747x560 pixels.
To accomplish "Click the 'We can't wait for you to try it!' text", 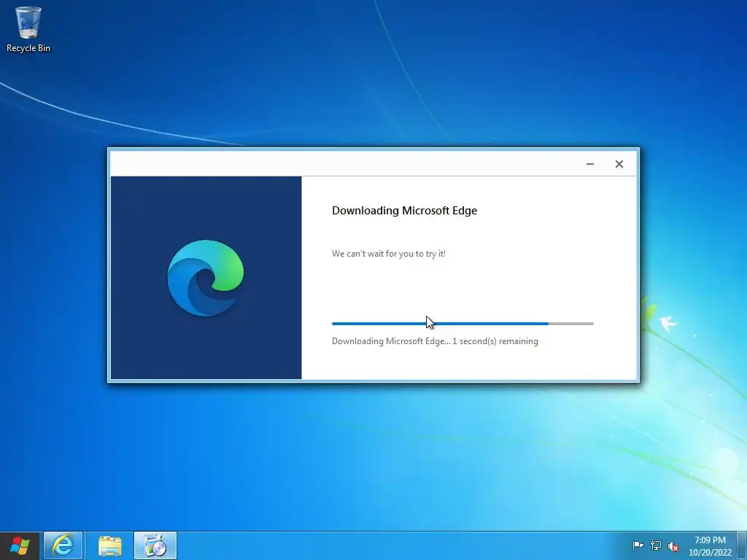I will click(389, 254).
